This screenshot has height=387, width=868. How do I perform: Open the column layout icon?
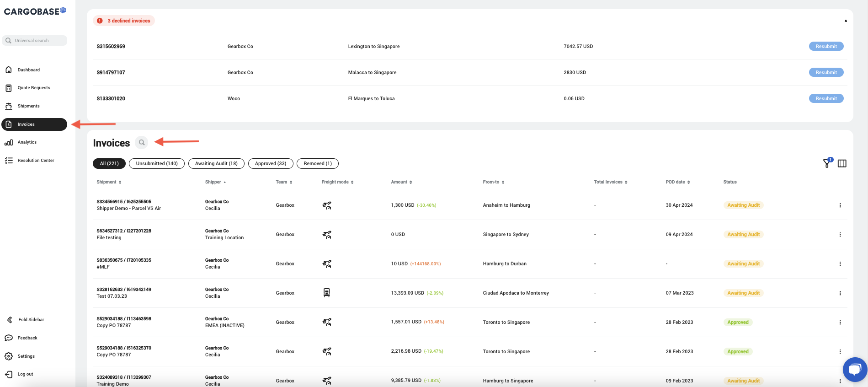tap(842, 163)
